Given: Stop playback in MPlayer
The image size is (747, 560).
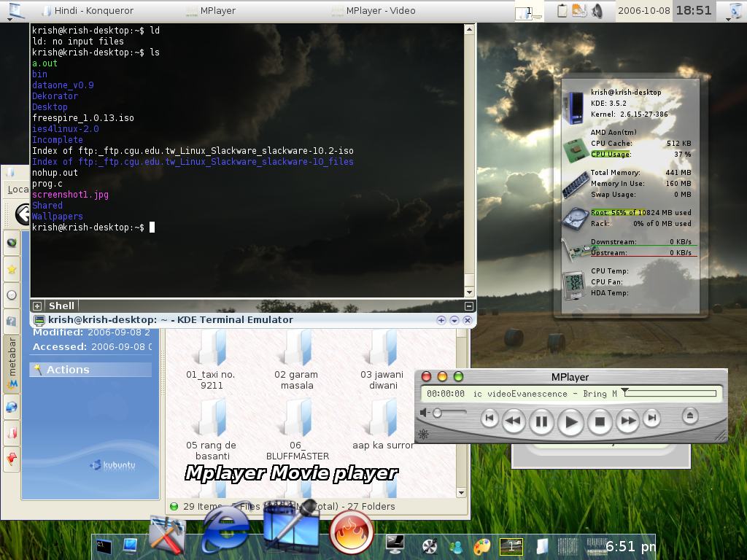Looking at the screenshot, I should [x=600, y=421].
